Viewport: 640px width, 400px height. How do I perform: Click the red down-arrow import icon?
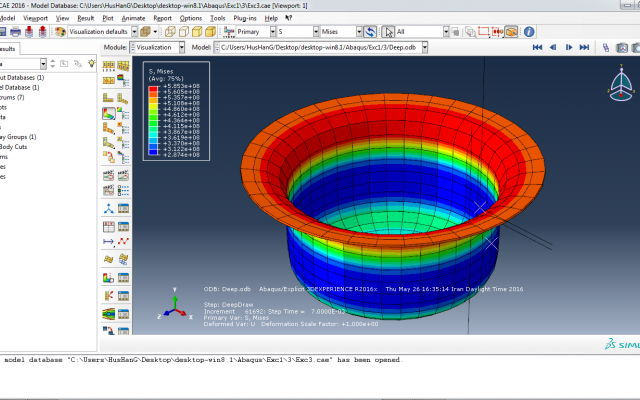pos(29,31)
